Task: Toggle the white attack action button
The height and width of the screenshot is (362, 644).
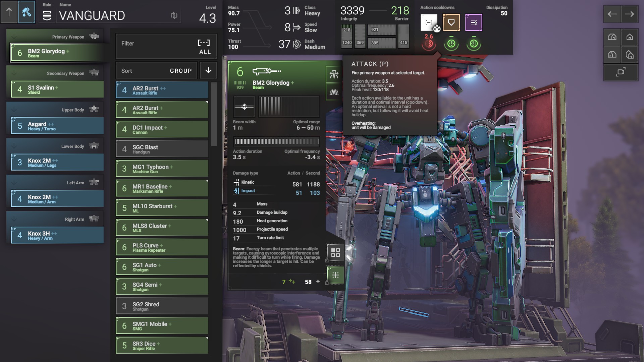Action: click(x=429, y=22)
